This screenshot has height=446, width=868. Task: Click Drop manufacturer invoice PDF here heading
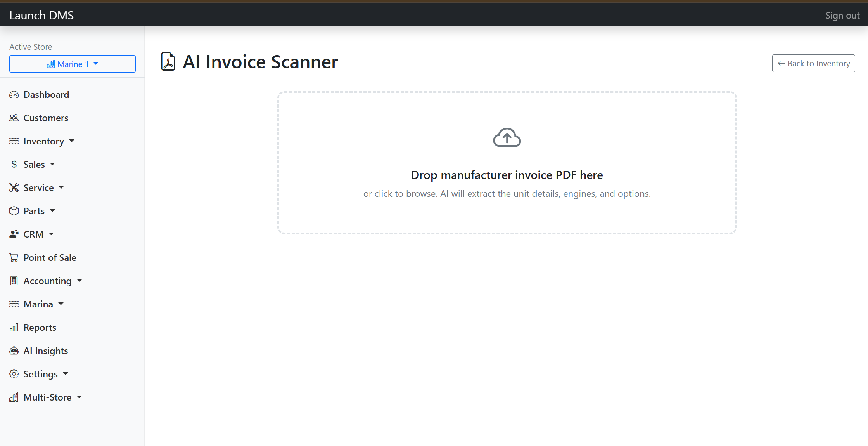tap(507, 175)
